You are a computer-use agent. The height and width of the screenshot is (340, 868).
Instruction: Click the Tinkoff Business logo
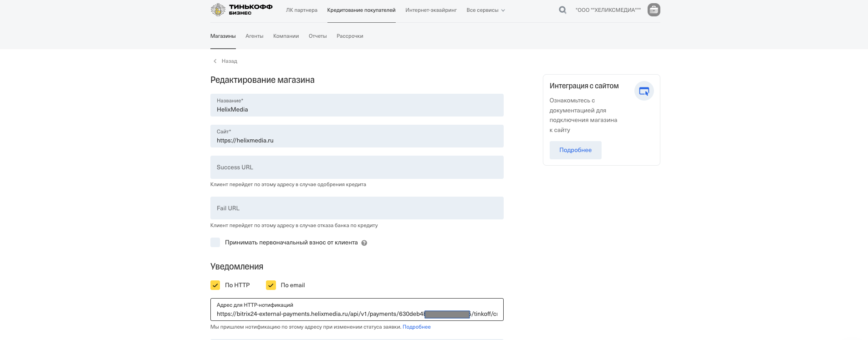(241, 10)
